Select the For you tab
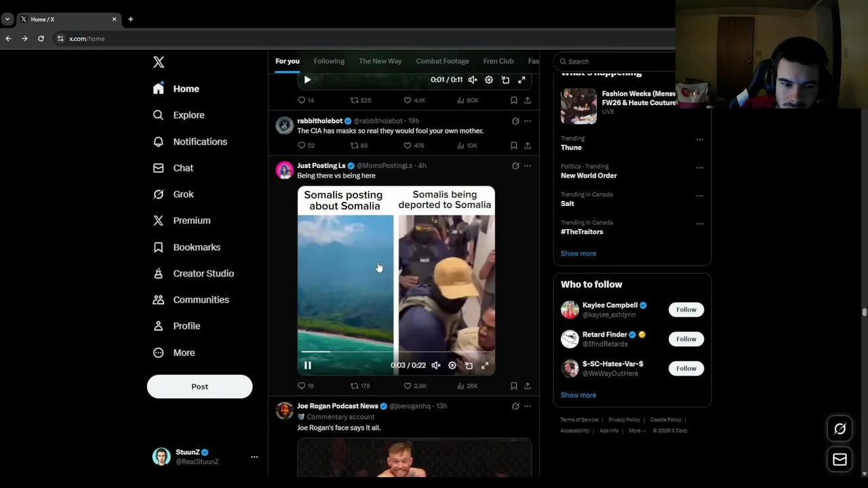Viewport: 868px width, 488px height. coord(288,61)
